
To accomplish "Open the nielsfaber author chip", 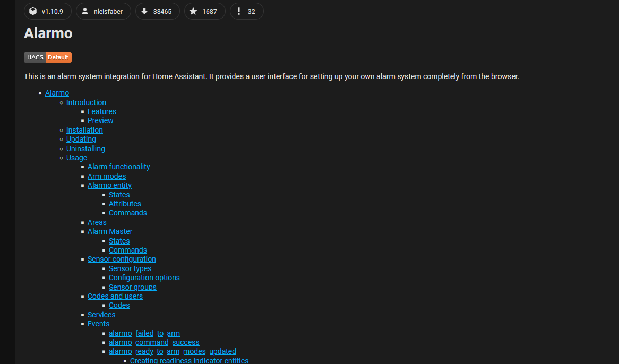I will click(x=104, y=12).
